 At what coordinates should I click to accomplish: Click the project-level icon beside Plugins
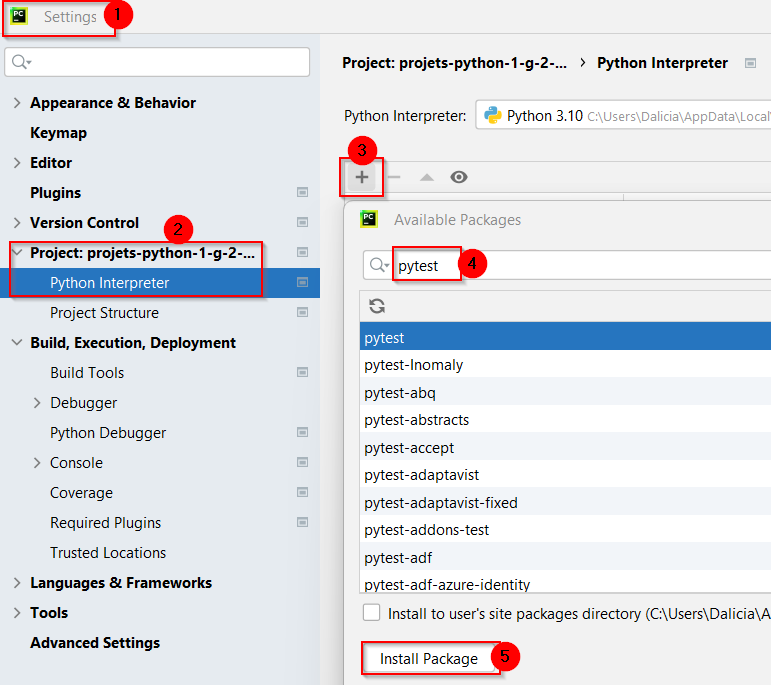(302, 193)
